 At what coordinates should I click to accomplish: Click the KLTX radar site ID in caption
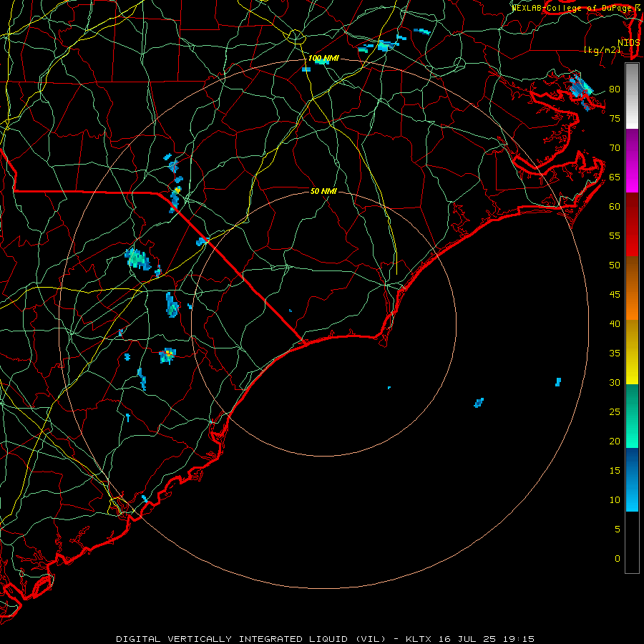(419, 639)
